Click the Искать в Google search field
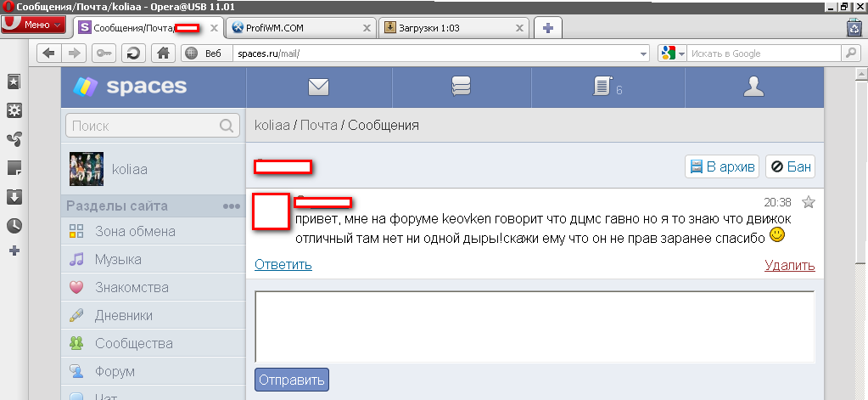Viewport: 868px width, 400px height. click(x=764, y=54)
